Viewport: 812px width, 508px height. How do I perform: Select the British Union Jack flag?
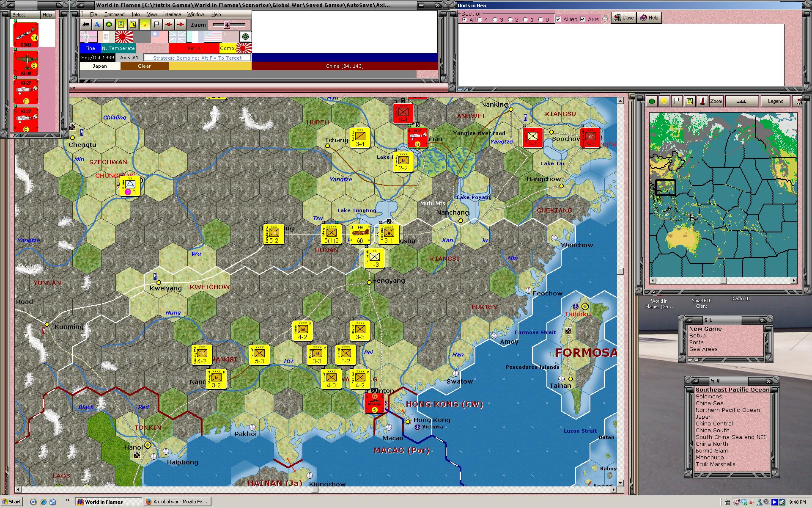pos(178,37)
